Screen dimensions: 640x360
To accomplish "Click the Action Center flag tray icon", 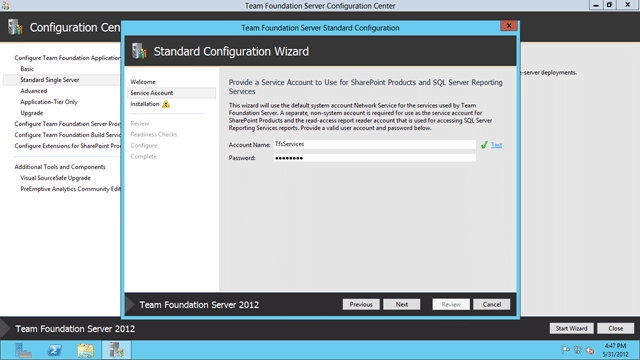I will click(565, 350).
